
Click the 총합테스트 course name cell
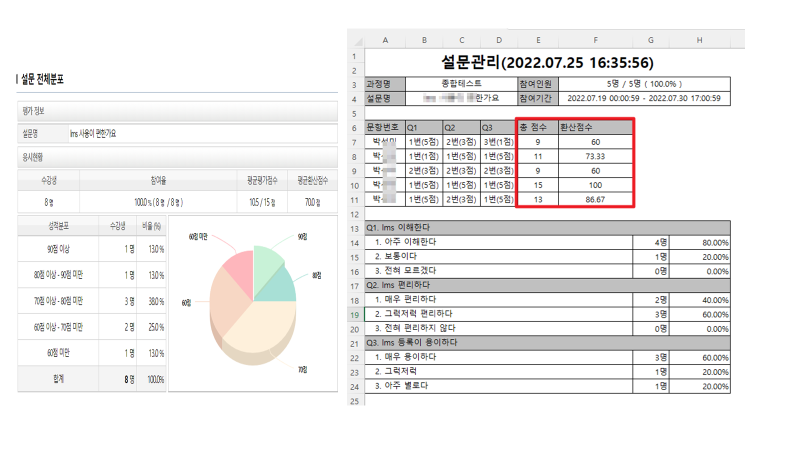click(461, 84)
